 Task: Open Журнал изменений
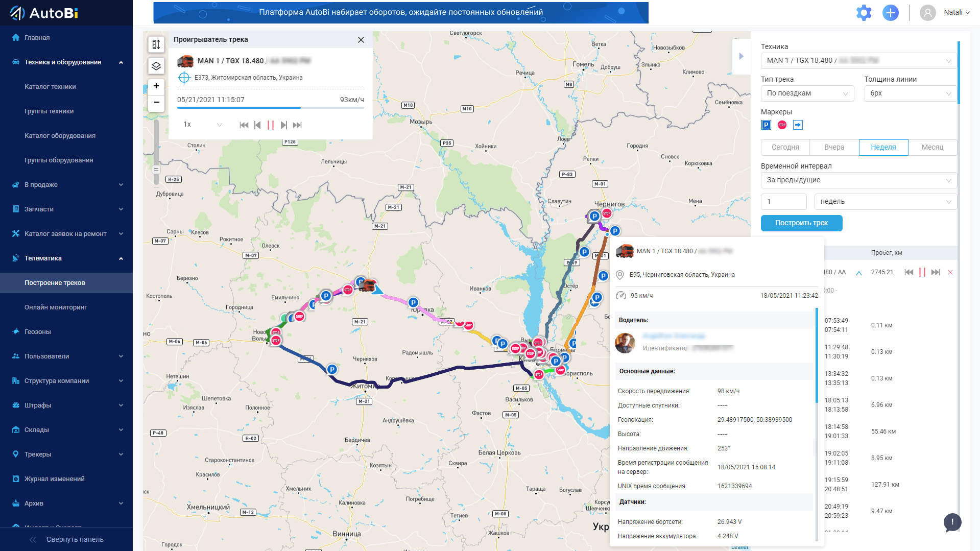[66, 479]
